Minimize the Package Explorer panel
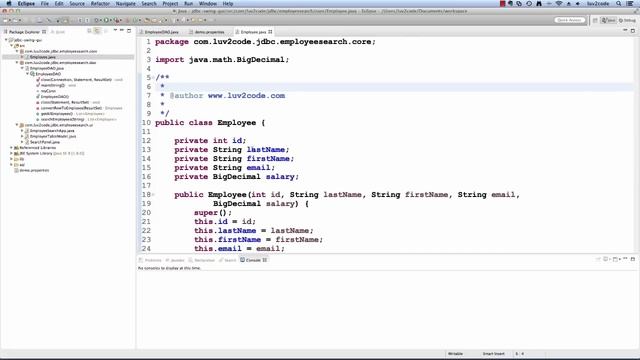 point(122,31)
